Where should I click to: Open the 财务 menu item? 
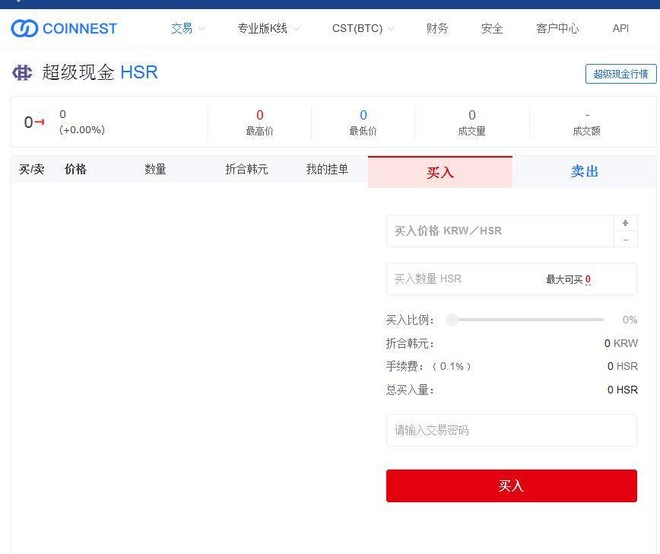pyautogui.click(x=437, y=28)
